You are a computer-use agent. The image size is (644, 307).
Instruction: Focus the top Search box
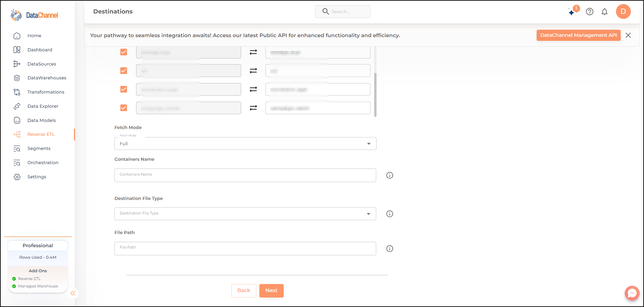343,11
